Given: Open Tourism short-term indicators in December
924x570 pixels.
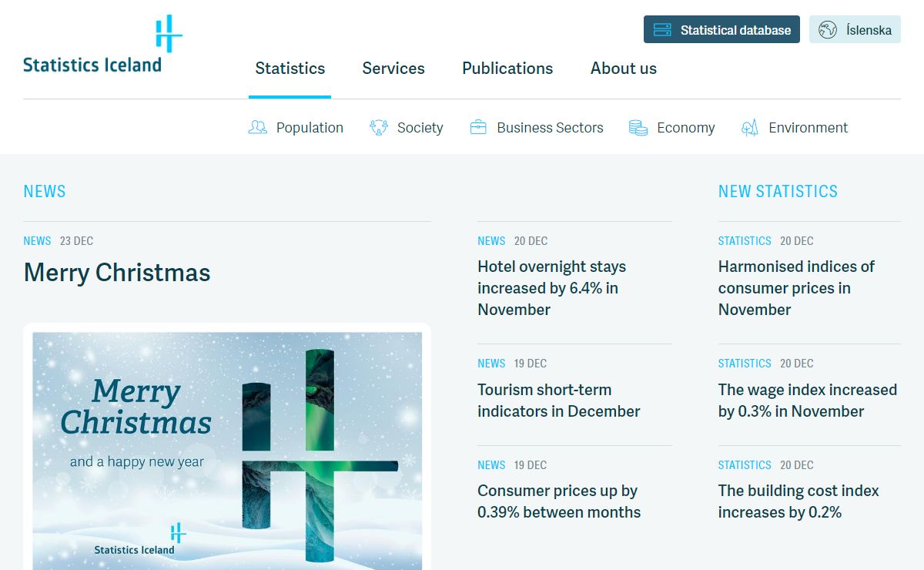Looking at the screenshot, I should tap(559, 401).
